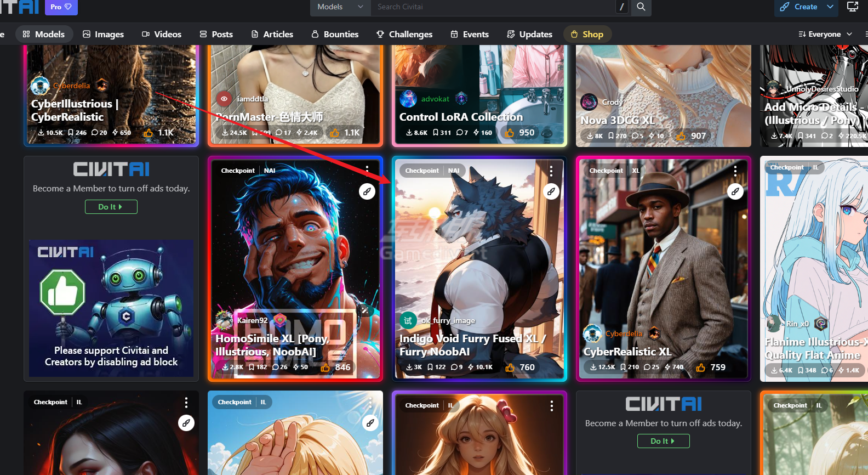Image resolution: width=868 pixels, height=475 pixels.
Task: Click bookmark count 122 on Indigo Void Furry
Action: [x=436, y=367]
